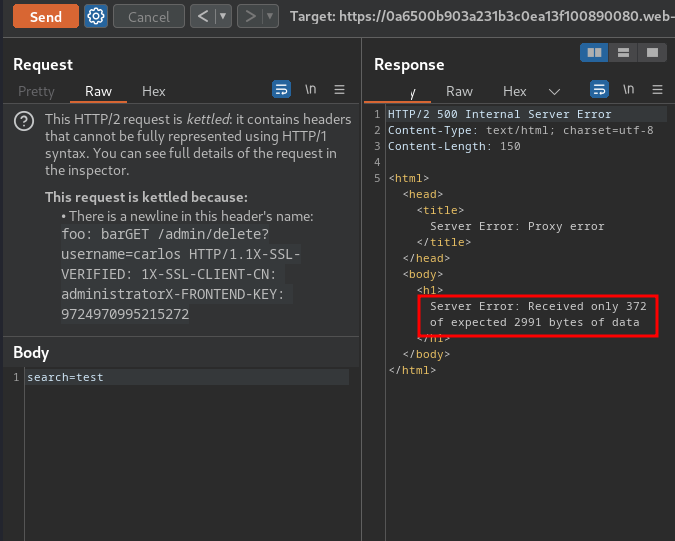
Task: Open Response panel hamburger menu
Action: pos(657,90)
